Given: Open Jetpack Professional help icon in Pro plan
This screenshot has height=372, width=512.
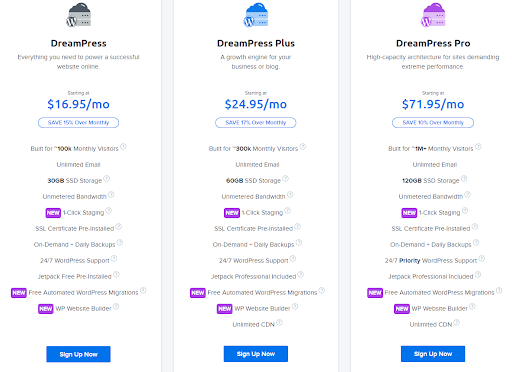Looking at the screenshot, I should click(x=478, y=275).
